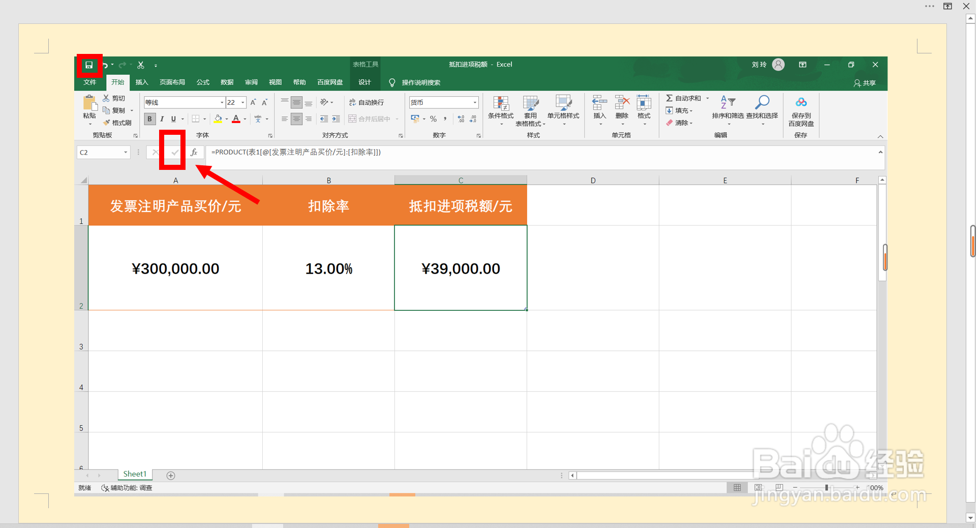Click the comma style icon
The image size is (980, 528).
445,119
